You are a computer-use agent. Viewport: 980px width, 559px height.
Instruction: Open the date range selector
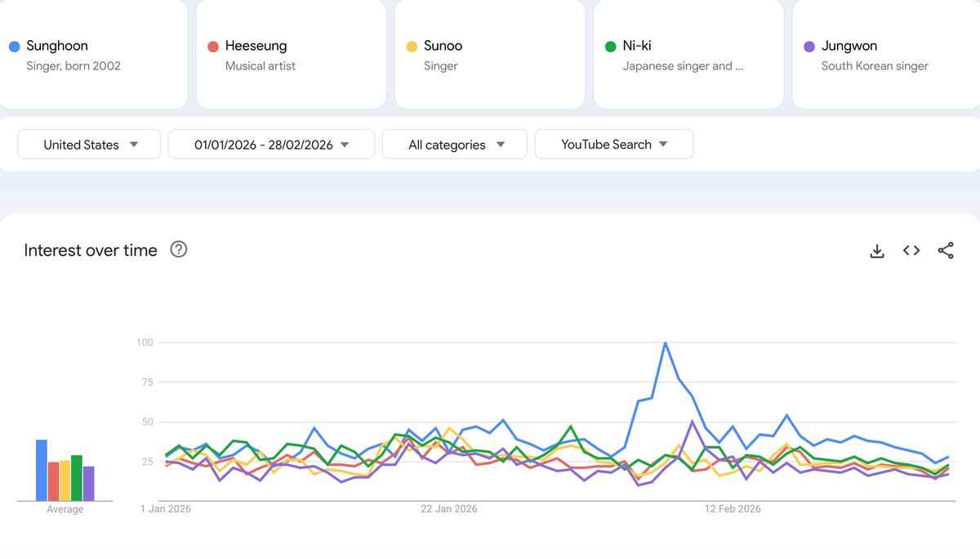coord(271,144)
